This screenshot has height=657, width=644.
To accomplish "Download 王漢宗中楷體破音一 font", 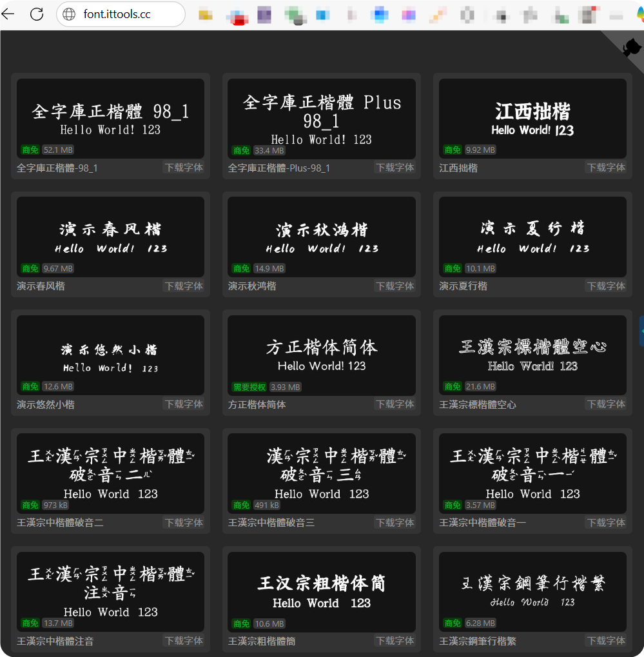I will 606,523.
